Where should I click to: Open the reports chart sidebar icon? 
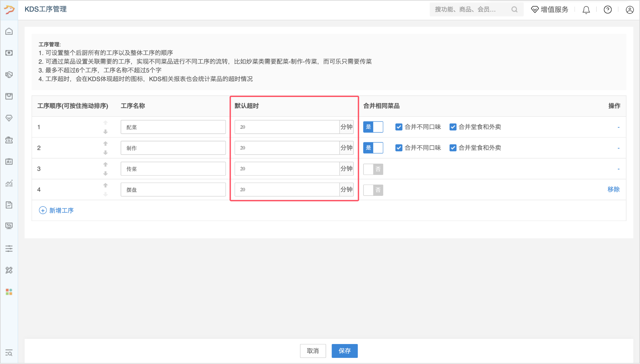[x=9, y=184]
